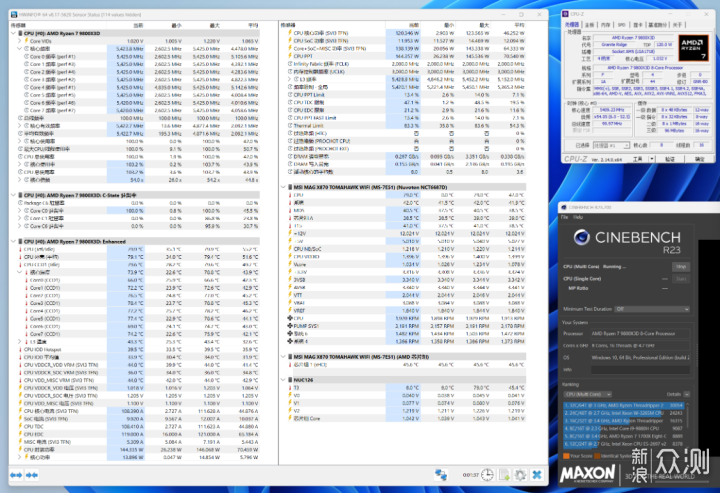Viewport: 720px width, 493px height.
Task: Collapse the NUC126 sensor section
Action: point(283,380)
